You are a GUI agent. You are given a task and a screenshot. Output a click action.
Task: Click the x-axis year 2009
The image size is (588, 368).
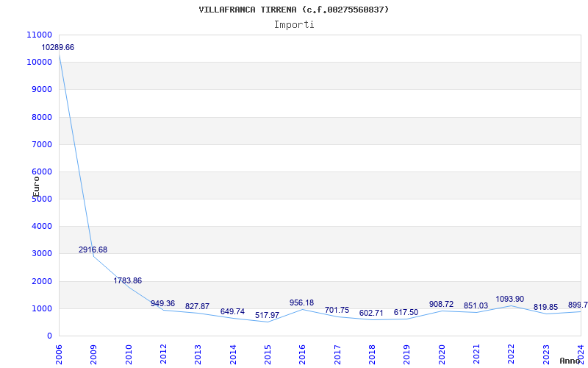(x=93, y=354)
